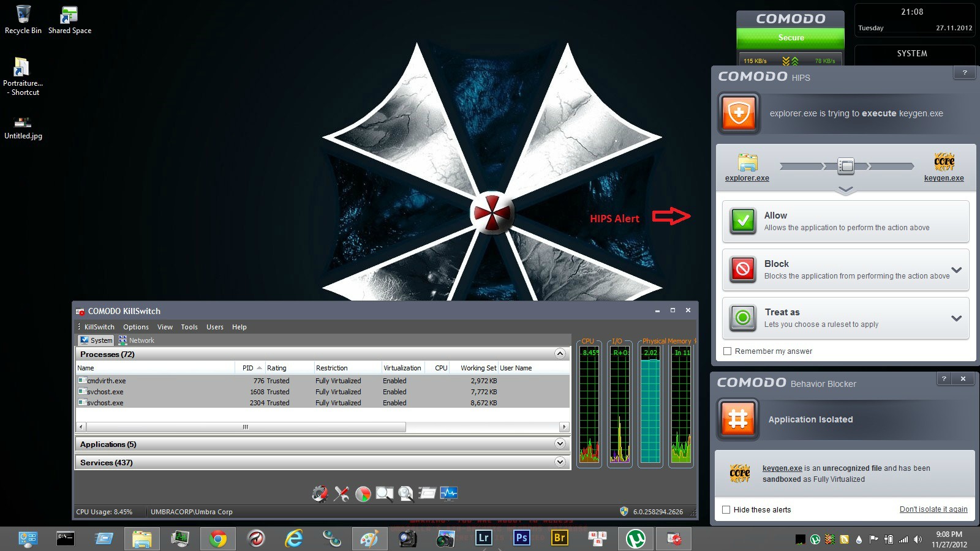Select the Portraiture Shortcut desktop icon
This screenshot has width=980, height=551.
[23, 77]
